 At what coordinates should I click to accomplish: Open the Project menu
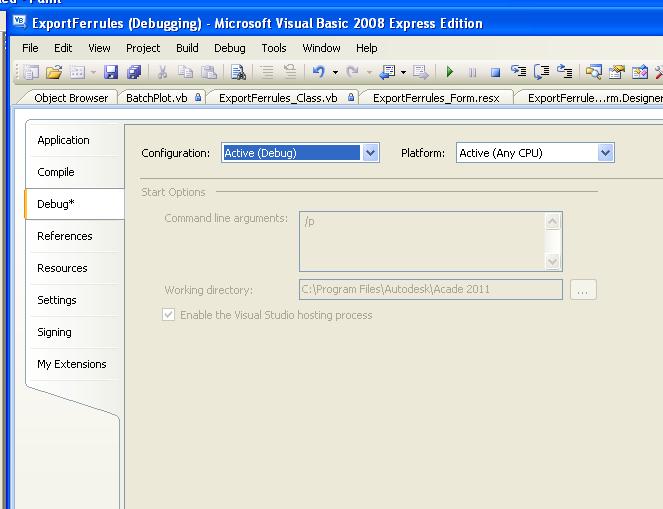coord(143,48)
